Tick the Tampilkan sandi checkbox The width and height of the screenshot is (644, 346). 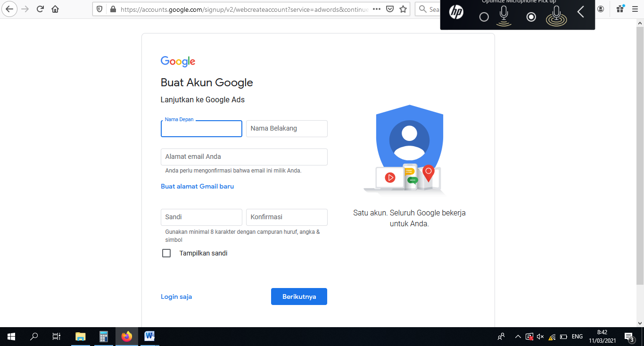(166, 253)
